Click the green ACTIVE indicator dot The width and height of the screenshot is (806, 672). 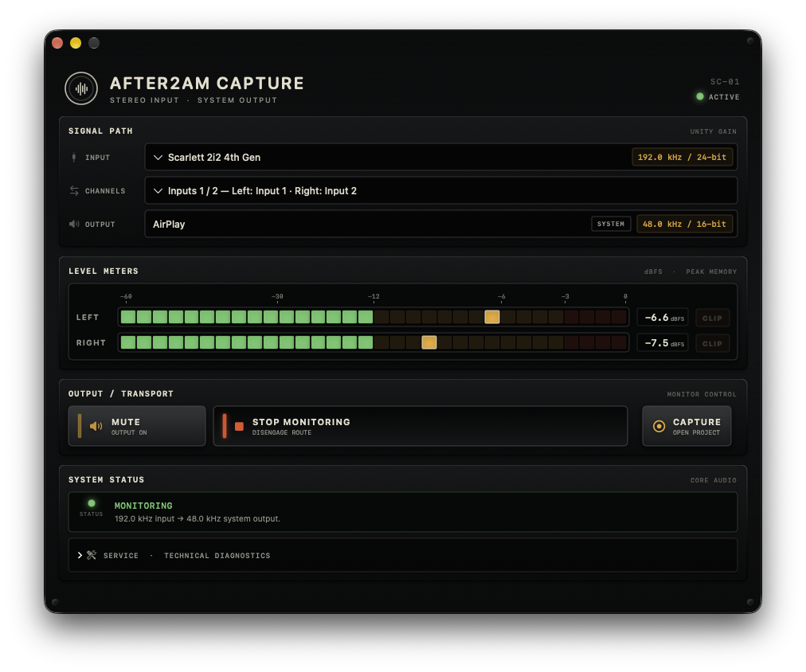[699, 96]
